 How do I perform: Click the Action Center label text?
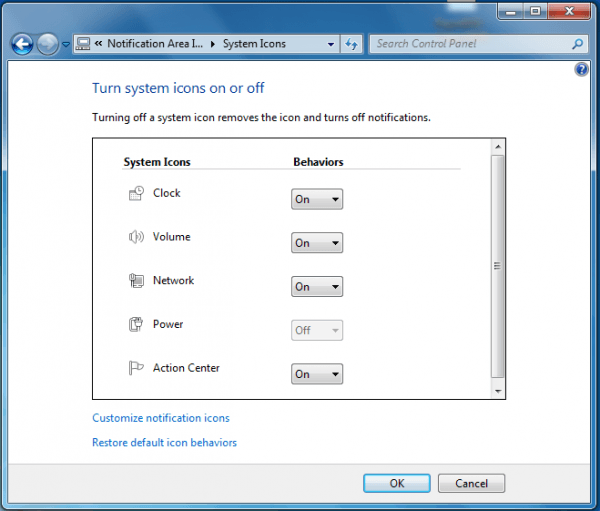(186, 367)
